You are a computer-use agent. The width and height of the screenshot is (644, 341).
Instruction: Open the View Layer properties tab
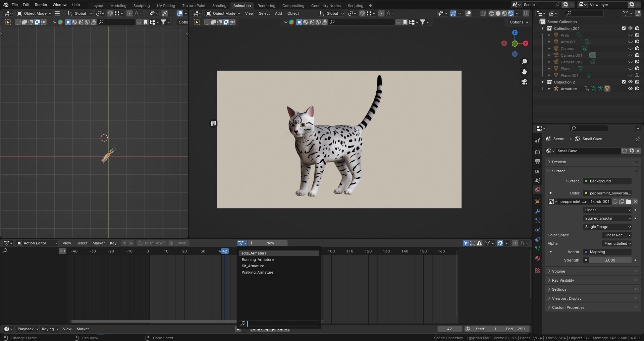(x=538, y=171)
